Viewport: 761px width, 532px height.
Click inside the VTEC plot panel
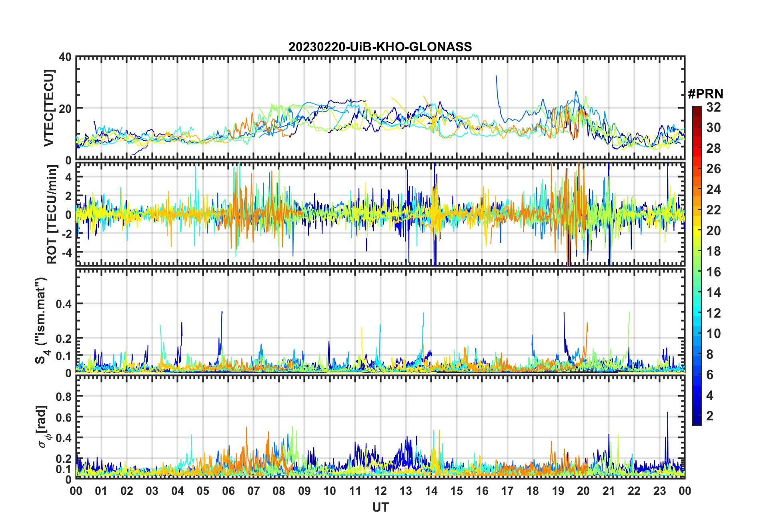coord(380,108)
